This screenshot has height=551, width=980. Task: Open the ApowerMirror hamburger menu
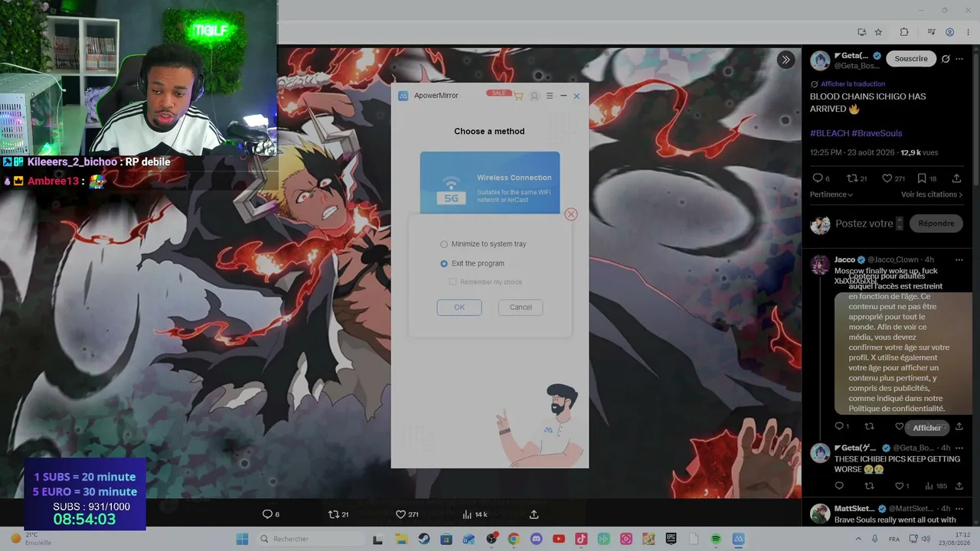[x=550, y=96]
